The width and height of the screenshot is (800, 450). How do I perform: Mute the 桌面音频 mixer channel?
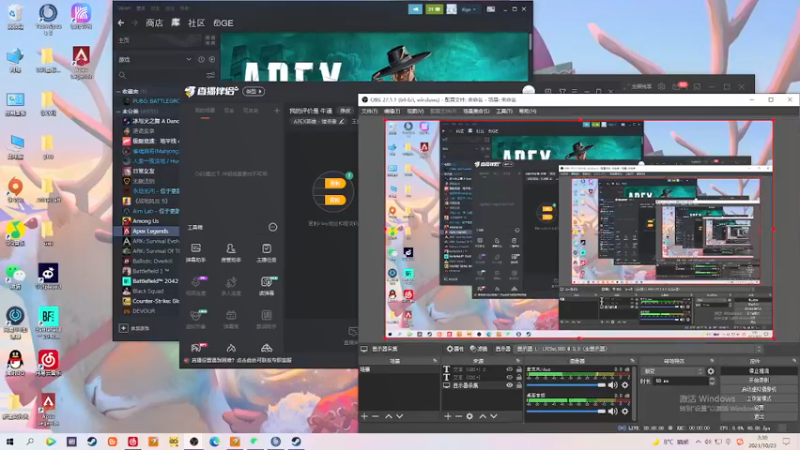click(613, 411)
